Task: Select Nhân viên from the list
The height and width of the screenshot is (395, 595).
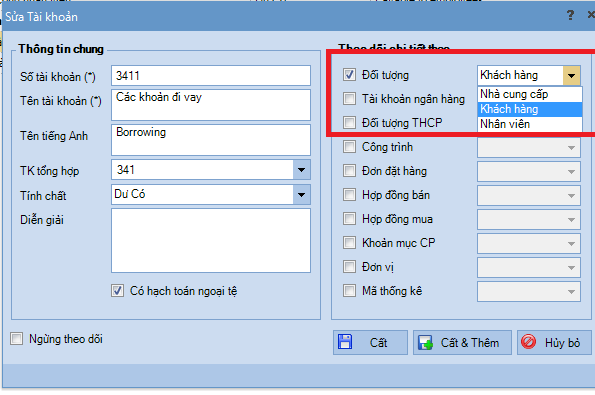Action: coord(530,124)
